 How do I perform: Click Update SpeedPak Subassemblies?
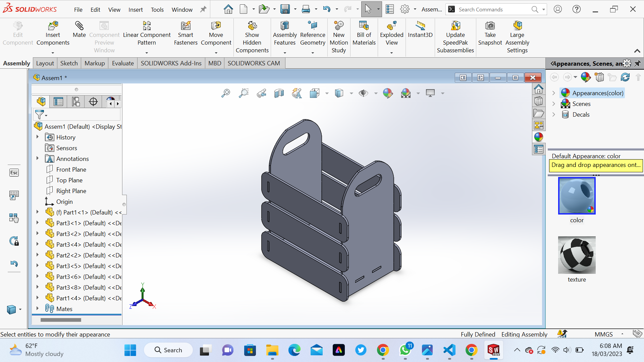[x=455, y=37]
